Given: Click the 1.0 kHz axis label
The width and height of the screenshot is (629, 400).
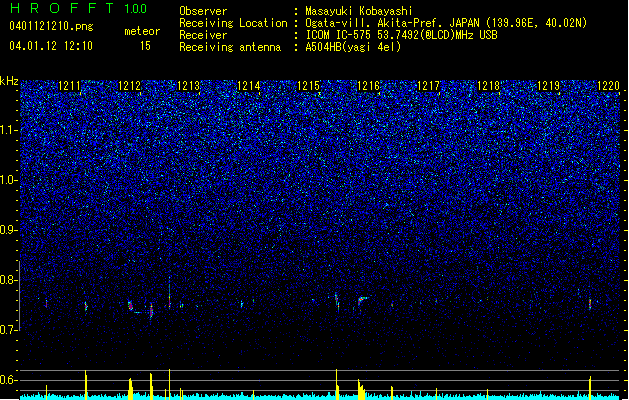Looking at the screenshot, I should pos(9,180).
